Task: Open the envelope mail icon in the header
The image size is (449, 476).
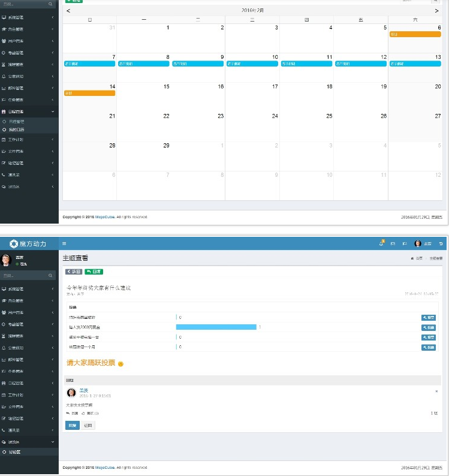Action: 393,243
